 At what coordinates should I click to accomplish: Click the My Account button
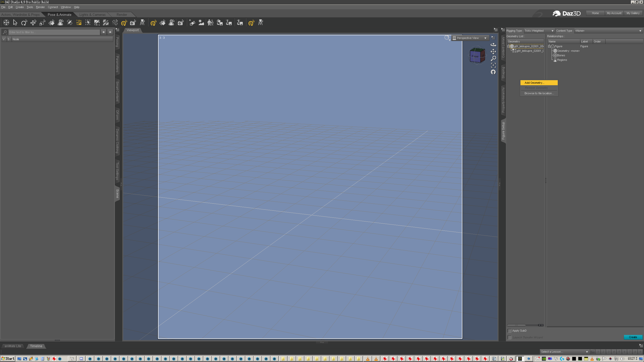click(x=614, y=13)
